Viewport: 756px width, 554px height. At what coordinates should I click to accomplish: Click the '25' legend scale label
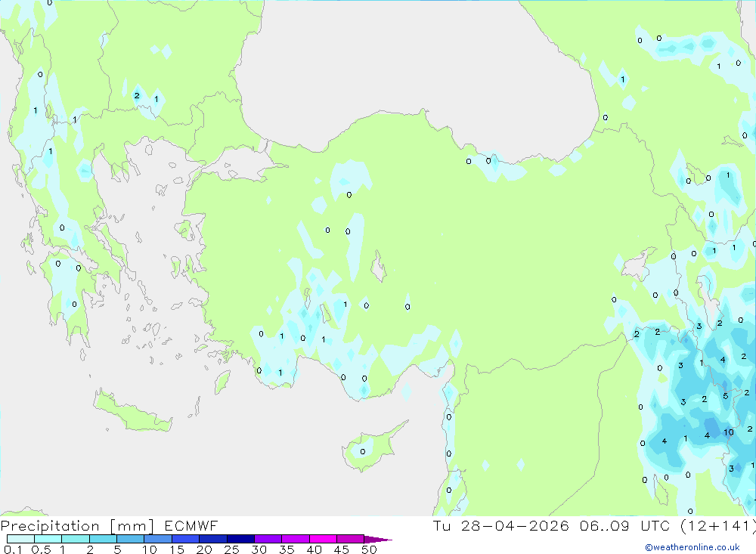(232, 549)
